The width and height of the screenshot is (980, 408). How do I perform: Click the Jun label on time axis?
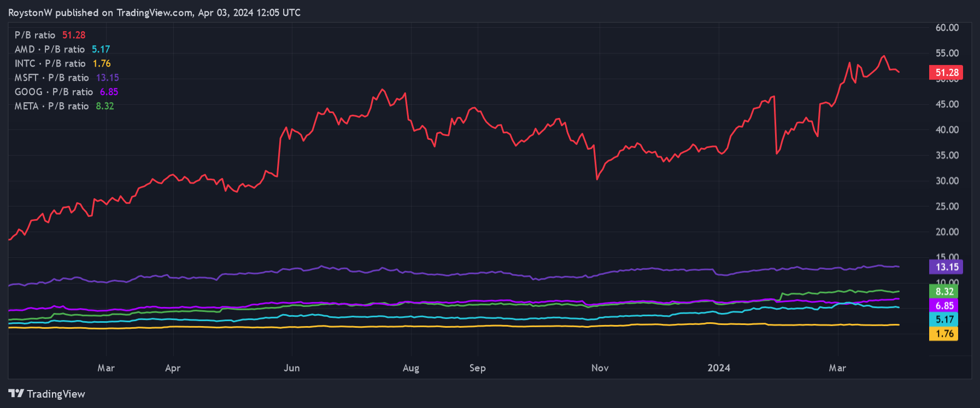(292, 368)
